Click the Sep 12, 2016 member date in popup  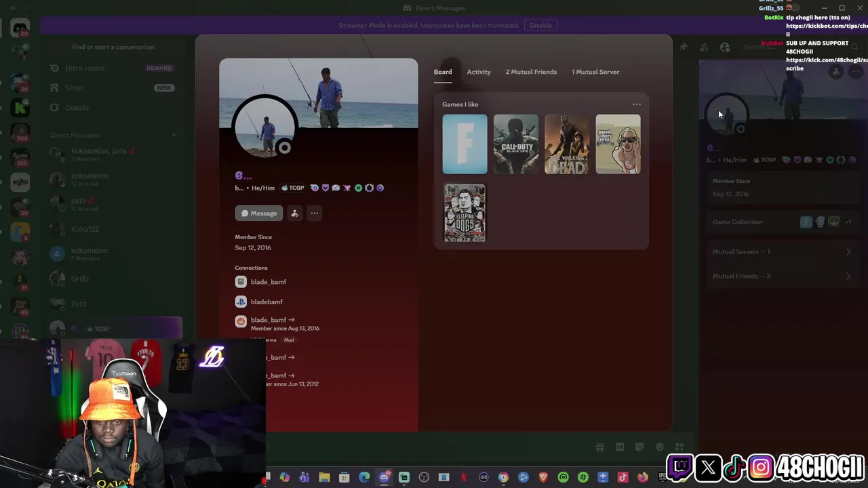point(253,248)
